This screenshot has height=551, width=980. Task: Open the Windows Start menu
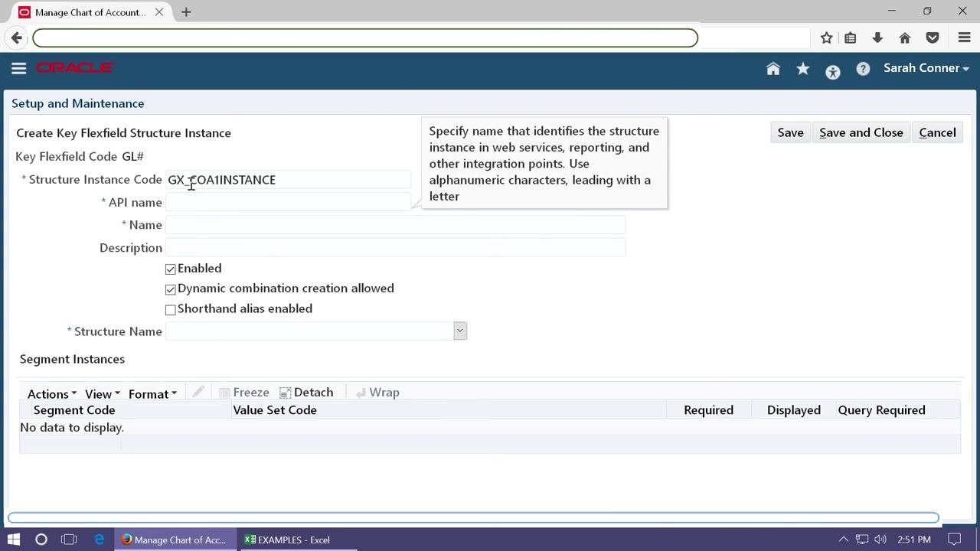tap(14, 540)
